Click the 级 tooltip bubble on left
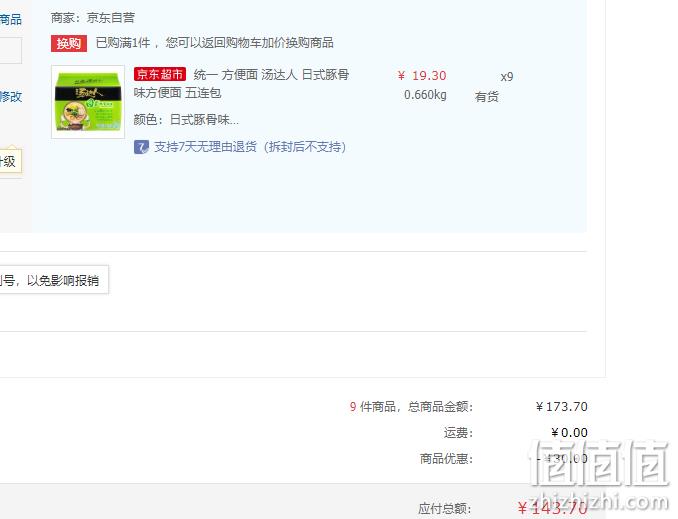This screenshot has width=678, height=519. point(11,162)
